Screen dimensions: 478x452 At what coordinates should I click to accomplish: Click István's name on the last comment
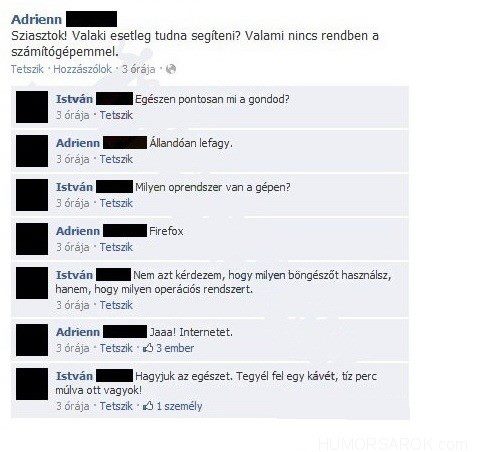coord(74,376)
